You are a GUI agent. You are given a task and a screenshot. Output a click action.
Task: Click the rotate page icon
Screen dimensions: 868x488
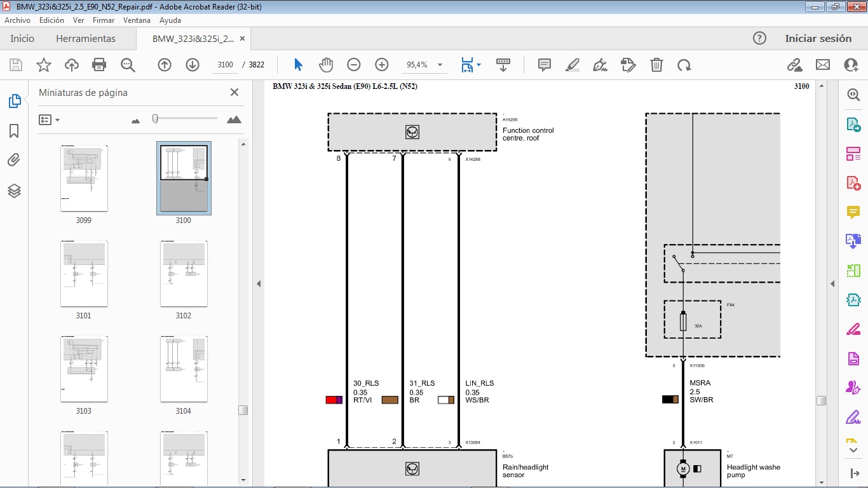click(x=684, y=65)
